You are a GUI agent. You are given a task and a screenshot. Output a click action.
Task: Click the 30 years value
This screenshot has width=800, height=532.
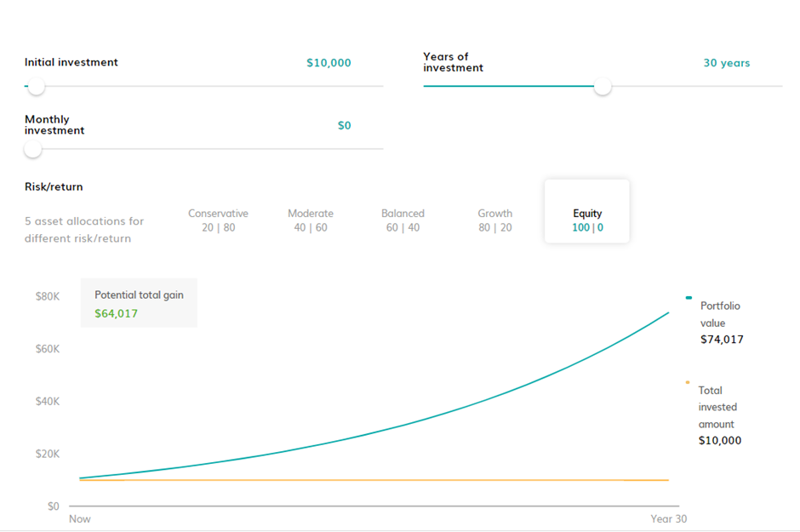click(x=727, y=63)
